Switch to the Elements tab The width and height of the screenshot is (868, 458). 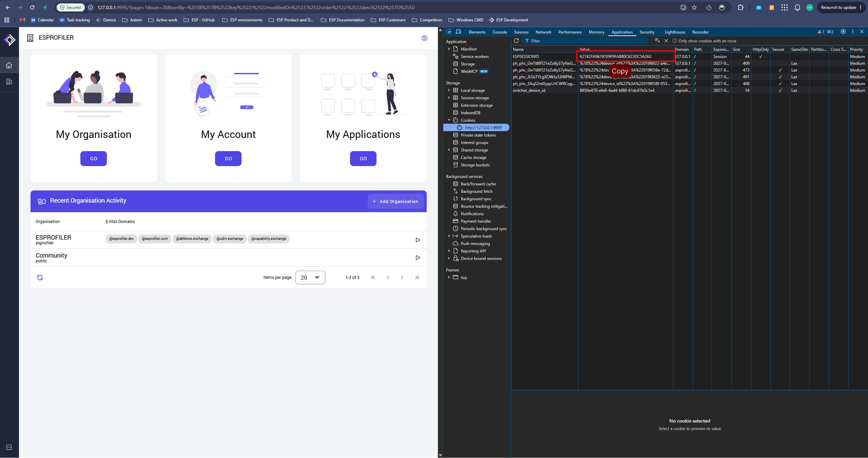point(477,32)
